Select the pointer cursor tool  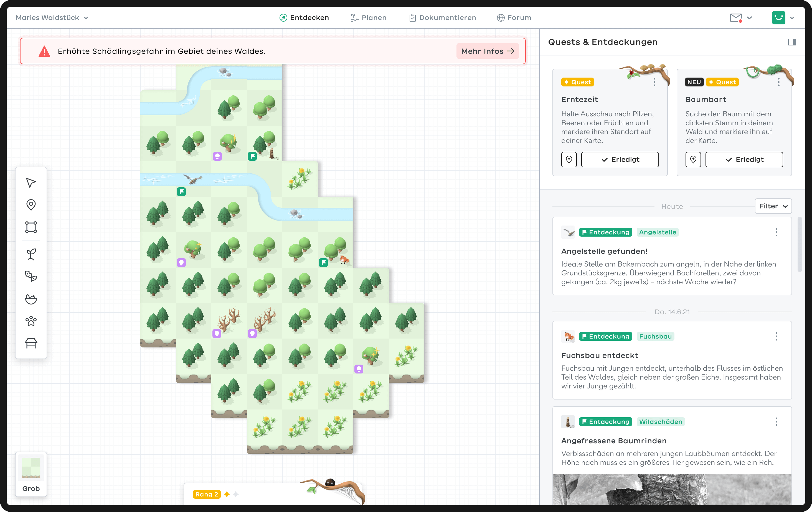tap(31, 183)
